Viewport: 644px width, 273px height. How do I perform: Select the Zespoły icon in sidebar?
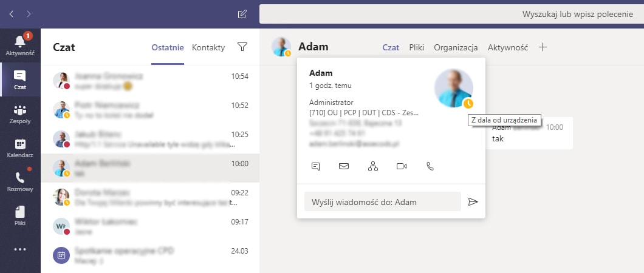coord(20,115)
